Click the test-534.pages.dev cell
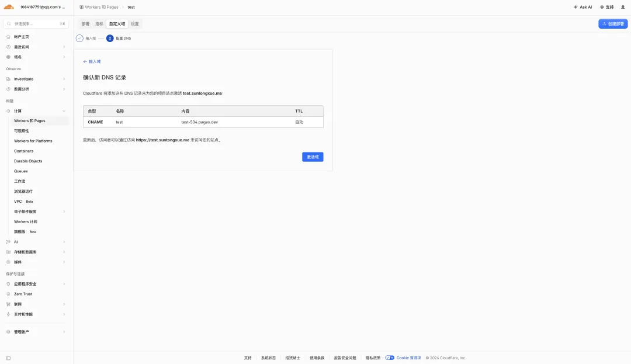The width and height of the screenshot is (631, 364). point(200,122)
